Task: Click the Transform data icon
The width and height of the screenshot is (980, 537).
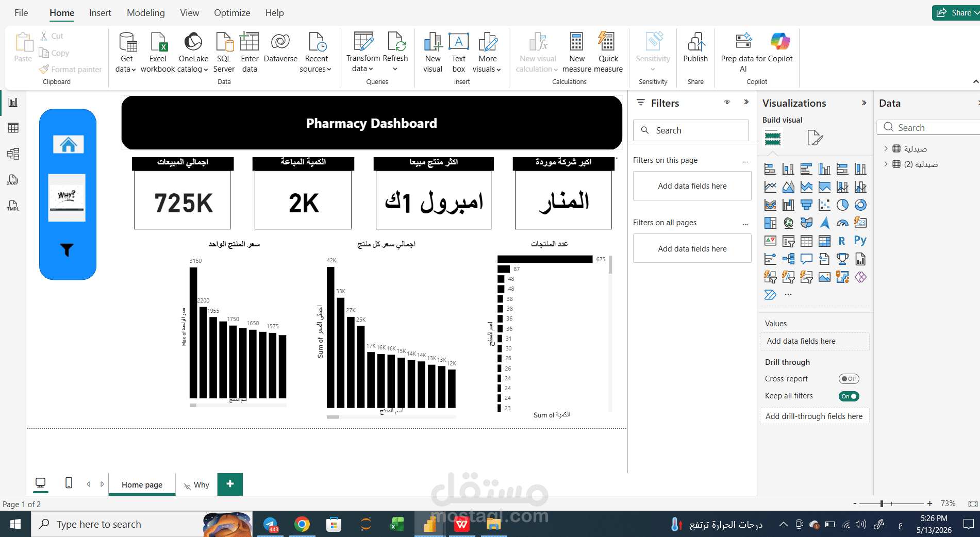Action: (363, 41)
